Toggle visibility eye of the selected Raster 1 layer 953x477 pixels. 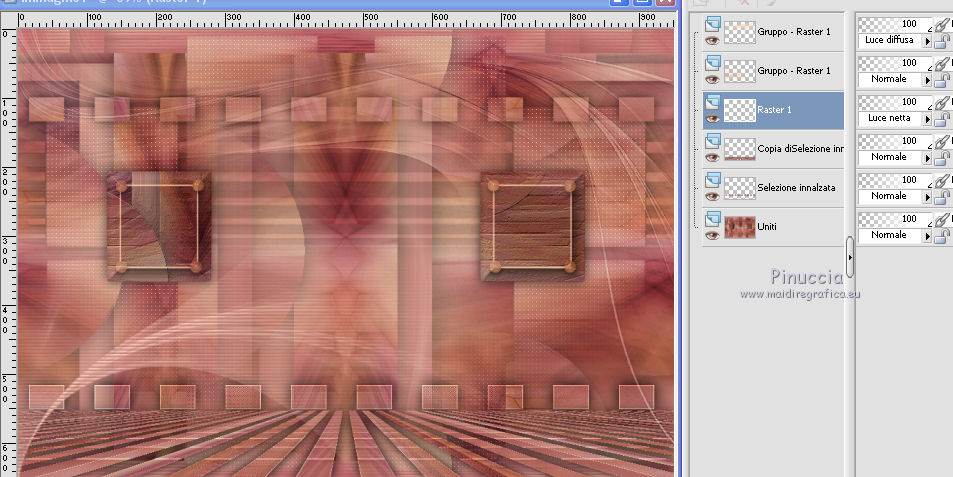click(712, 118)
